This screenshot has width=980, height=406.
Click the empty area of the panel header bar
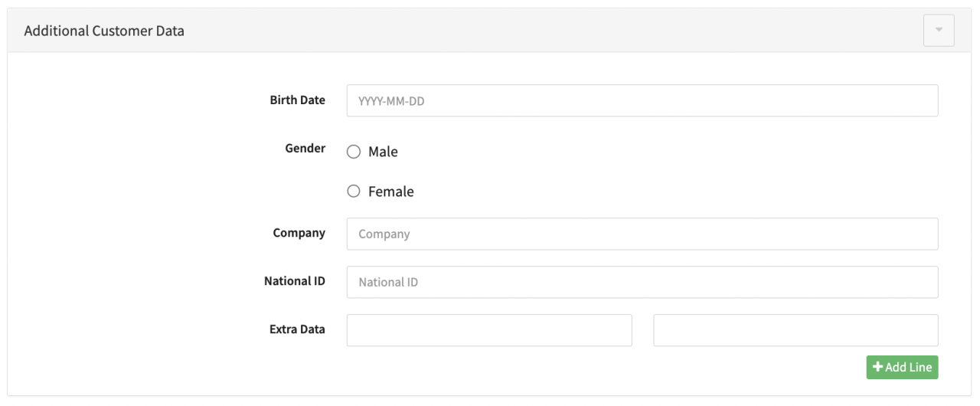(x=536, y=31)
